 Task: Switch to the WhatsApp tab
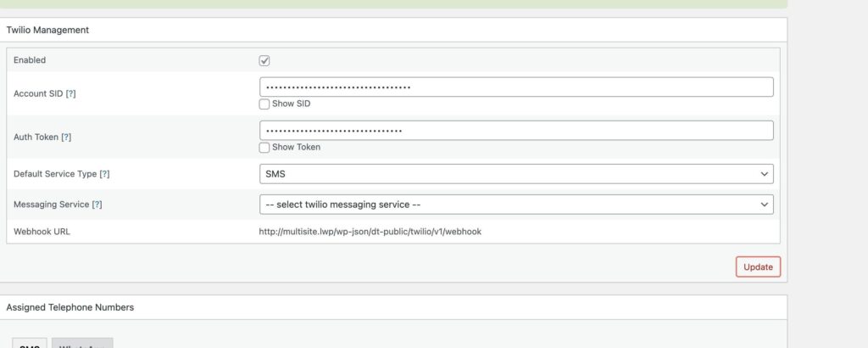point(81,344)
